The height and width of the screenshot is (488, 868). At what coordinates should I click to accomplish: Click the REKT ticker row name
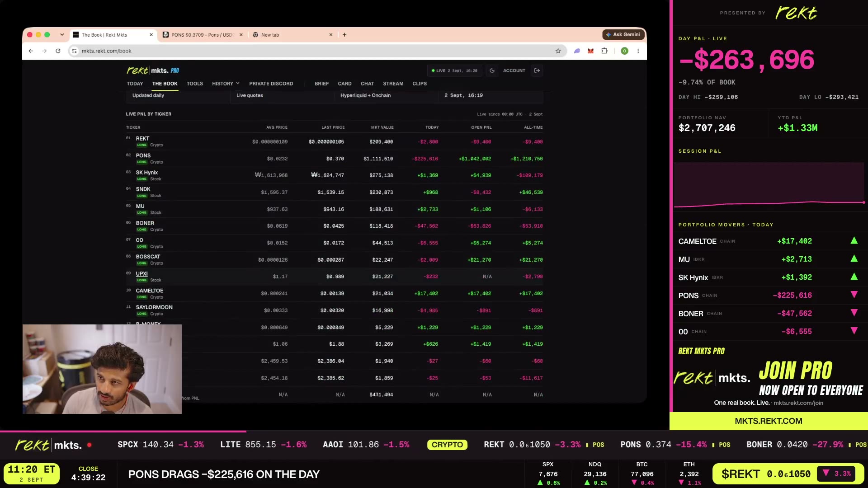click(x=142, y=139)
